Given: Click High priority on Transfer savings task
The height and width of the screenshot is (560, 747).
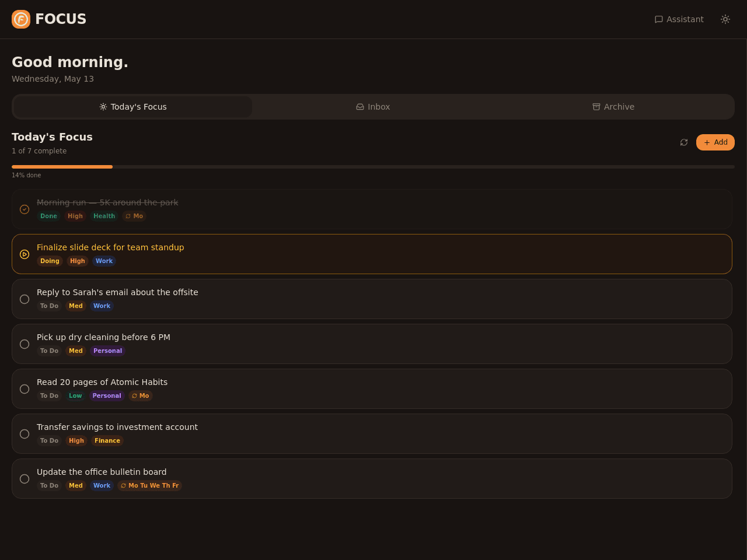Looking at the screenshot, I should pyautogui.click(x=76, y=441).
